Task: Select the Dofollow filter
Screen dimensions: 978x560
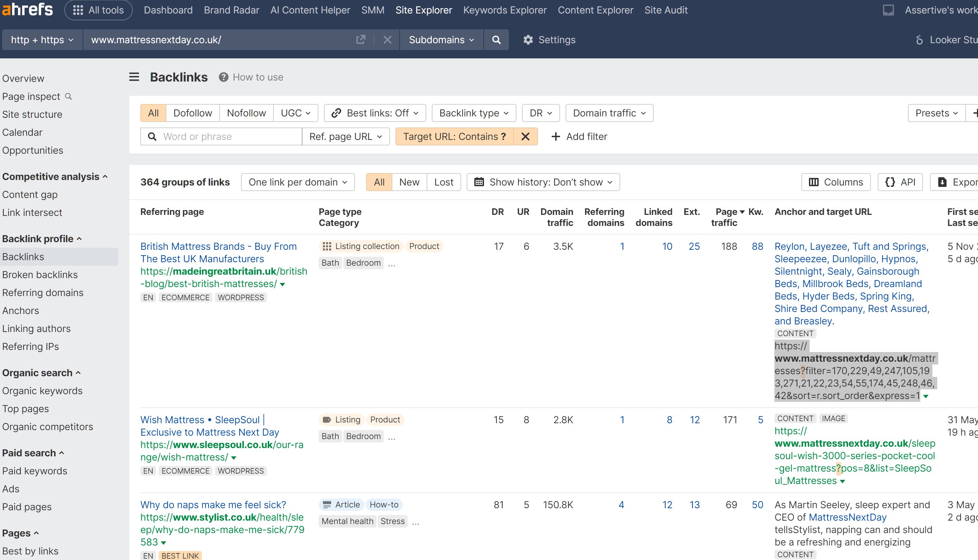Action: (193, 113)
